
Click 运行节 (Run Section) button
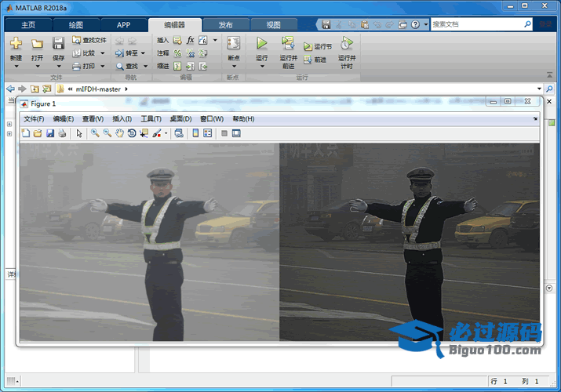[x=317, y=46]
